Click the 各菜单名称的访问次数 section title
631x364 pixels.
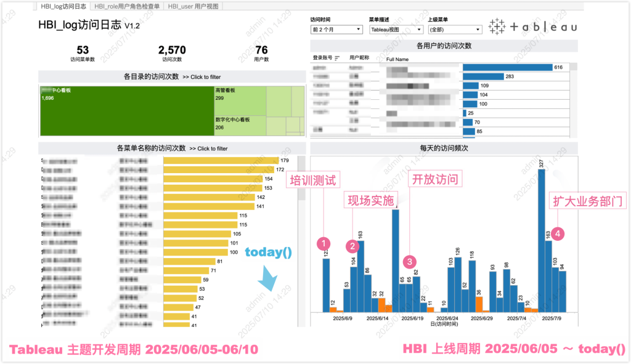pyautogui.click(x=152, y=148)
